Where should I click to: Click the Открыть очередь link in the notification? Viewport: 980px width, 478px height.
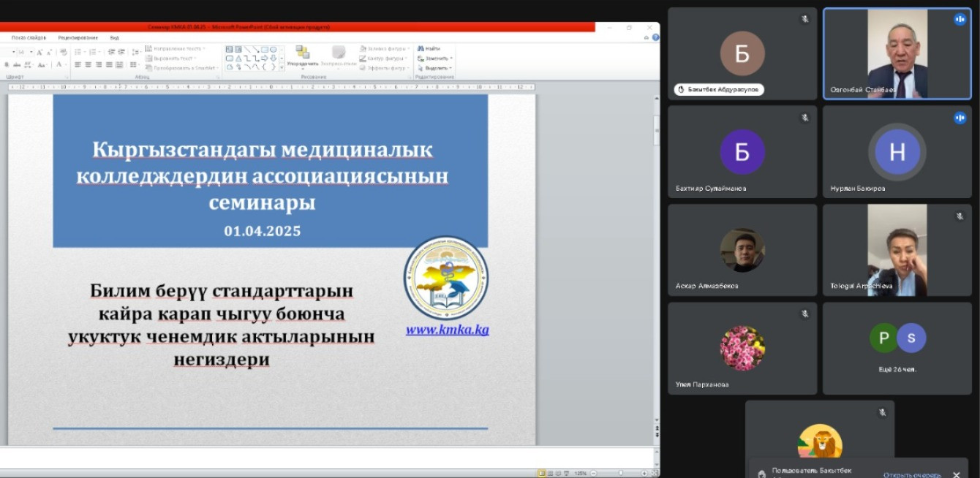click(x=911, y=475)
